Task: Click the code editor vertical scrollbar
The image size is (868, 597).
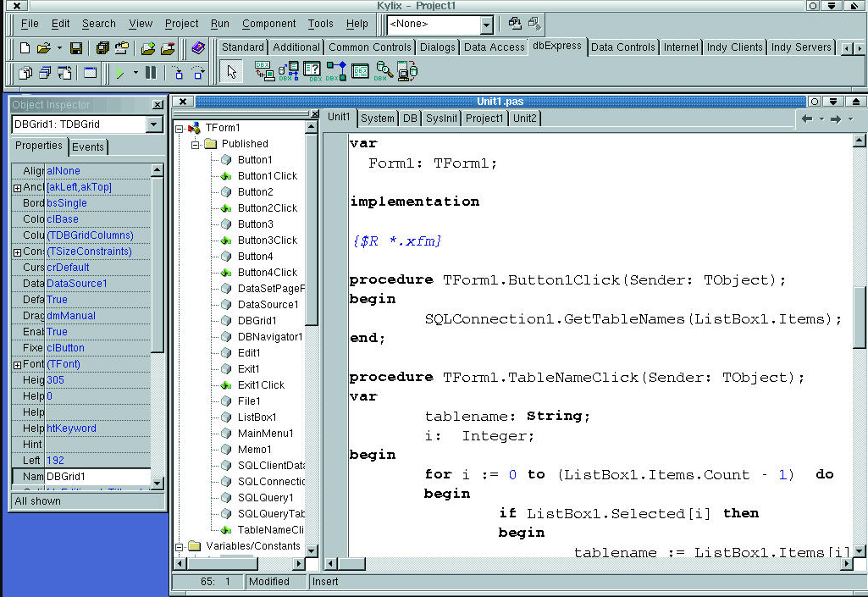Action: click(x=859, y=318)
